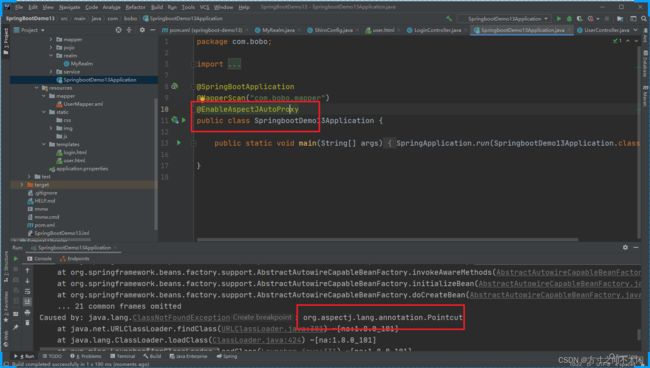Collapse the realm package folder
The image size is (650, 368).
click(51, 56)
